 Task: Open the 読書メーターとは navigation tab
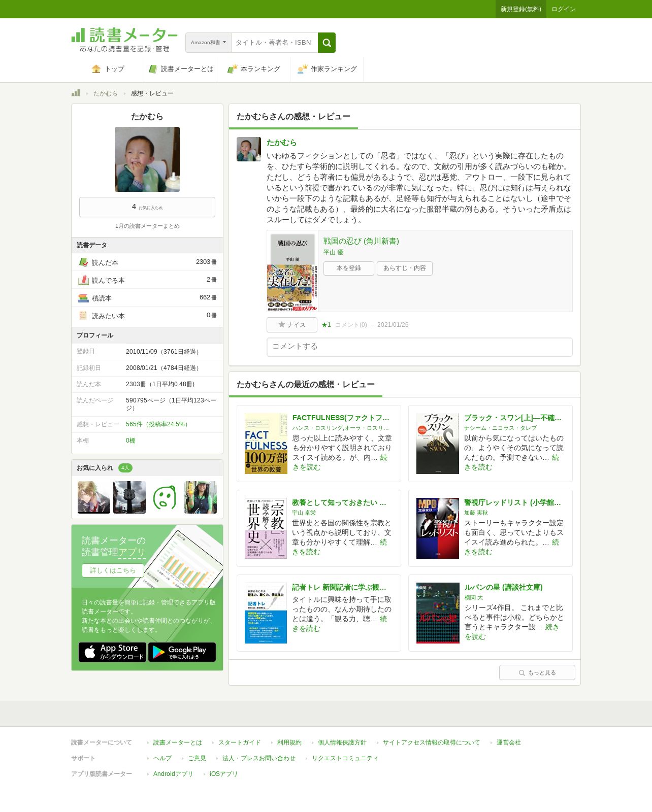(181, 69)
